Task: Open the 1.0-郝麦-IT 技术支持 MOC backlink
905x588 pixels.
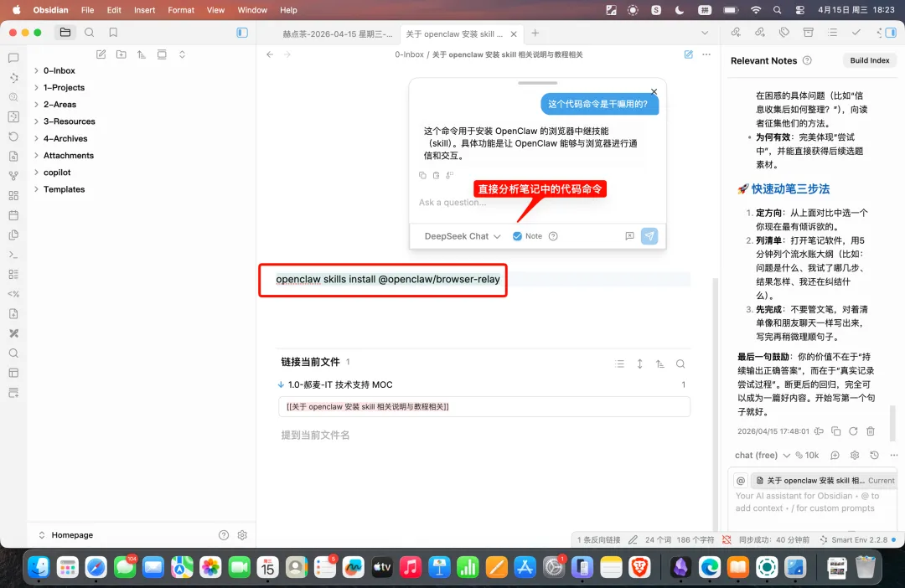Action: coord(340,384)
